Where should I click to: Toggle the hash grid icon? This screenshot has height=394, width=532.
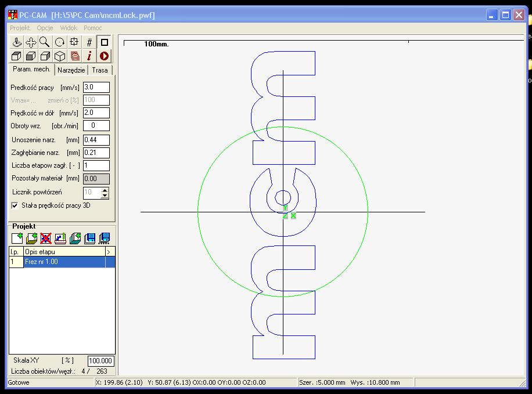point(89,42)
